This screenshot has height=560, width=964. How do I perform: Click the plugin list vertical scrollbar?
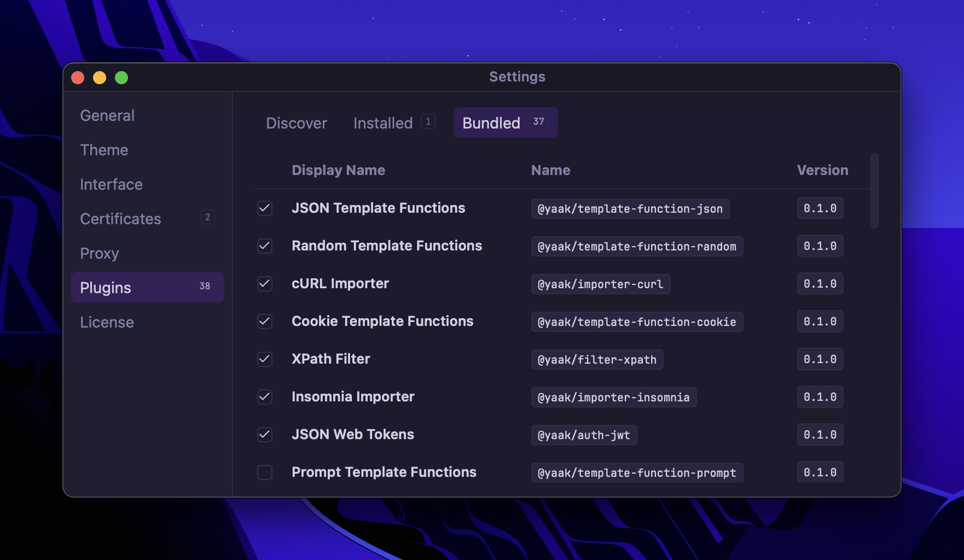click(x=874, y=191)
